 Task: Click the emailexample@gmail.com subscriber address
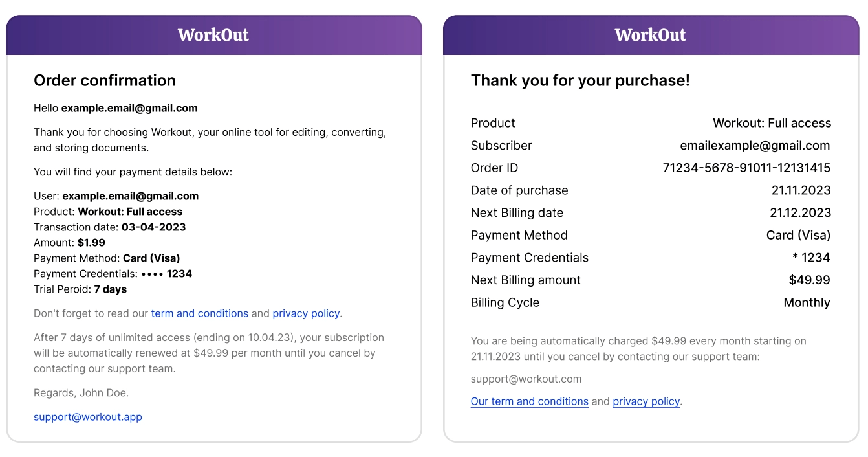pos(755,145)
